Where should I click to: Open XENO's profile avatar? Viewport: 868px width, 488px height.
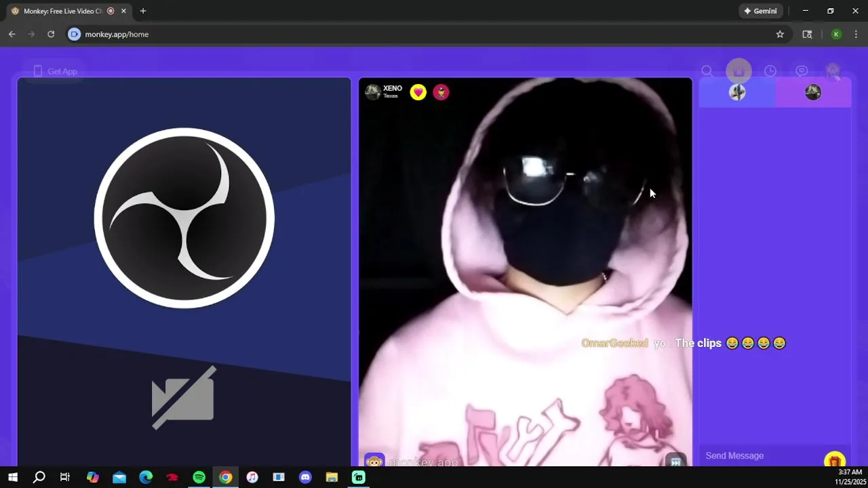coord(372,92)
